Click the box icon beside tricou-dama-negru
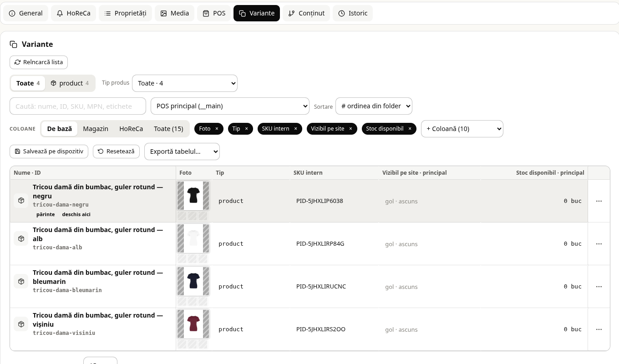 pyautogui.click(x=21, y=201)
